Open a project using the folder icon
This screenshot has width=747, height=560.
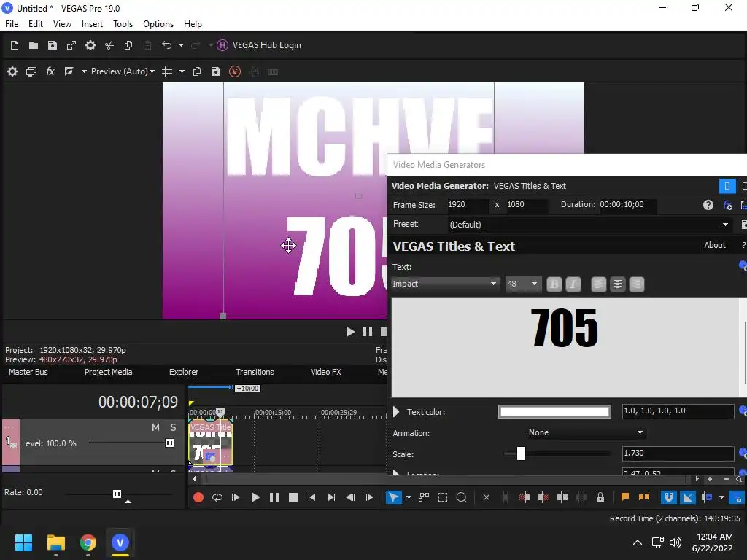pyautogui.click(x=34, y=45)
